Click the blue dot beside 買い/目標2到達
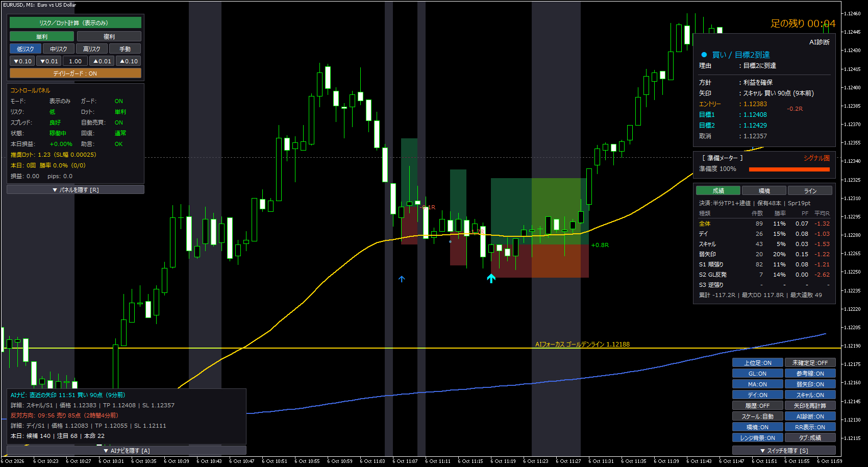Viewport: 868px width, 467px height. pyautogui.click(x=704, y=55)
